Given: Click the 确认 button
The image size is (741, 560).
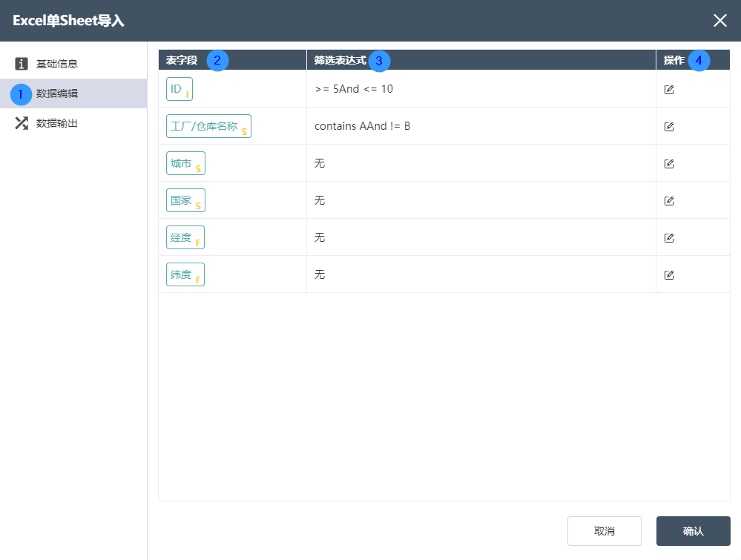Looking at the screenshot, I should (x=694, y=530).
